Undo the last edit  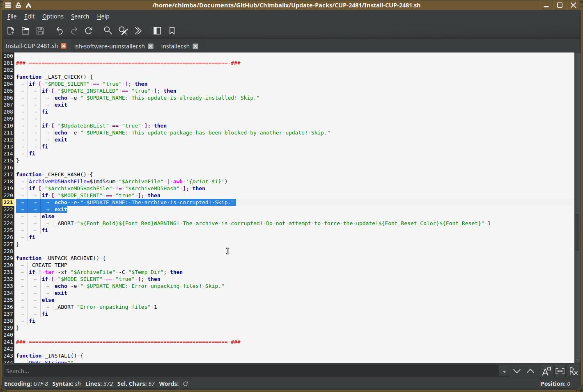click(60, 31)
